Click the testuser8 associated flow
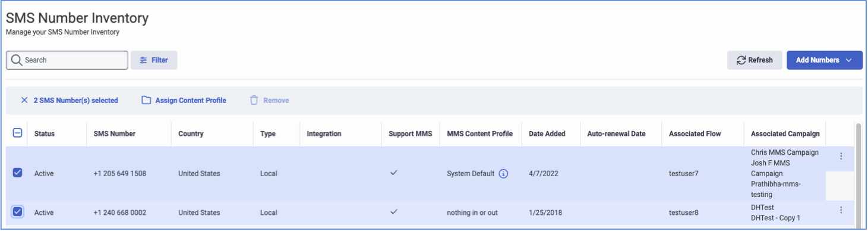Image resolution: width=868 pixels, height=231 pixels. coord(684,213)
